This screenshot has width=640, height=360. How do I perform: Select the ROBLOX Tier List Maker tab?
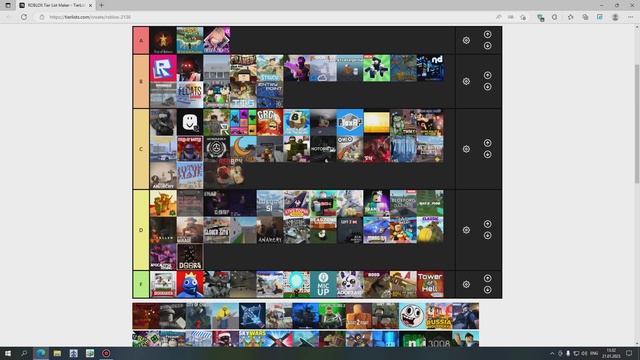click(56, 5)
